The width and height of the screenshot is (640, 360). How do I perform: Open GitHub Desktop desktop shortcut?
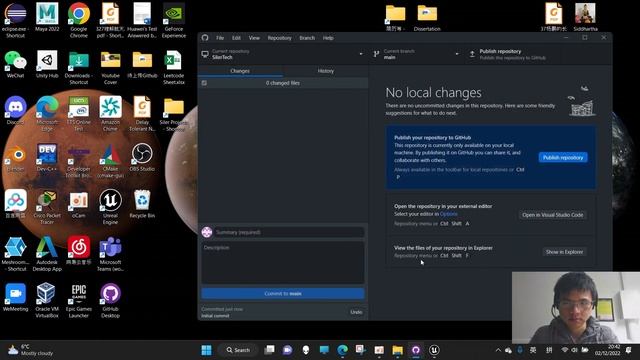[110, 300]
